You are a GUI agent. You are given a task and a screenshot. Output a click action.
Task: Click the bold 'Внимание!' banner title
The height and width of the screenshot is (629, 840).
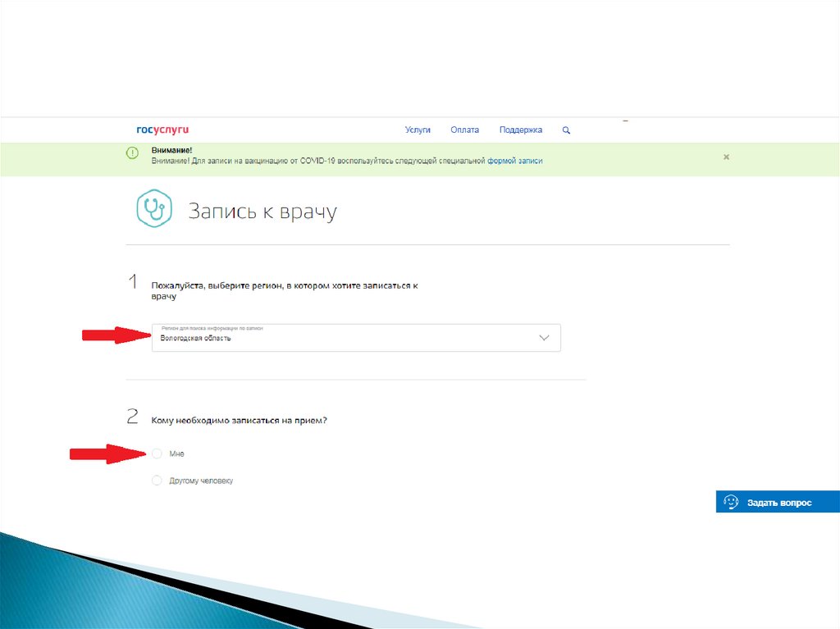click(171, 151)
